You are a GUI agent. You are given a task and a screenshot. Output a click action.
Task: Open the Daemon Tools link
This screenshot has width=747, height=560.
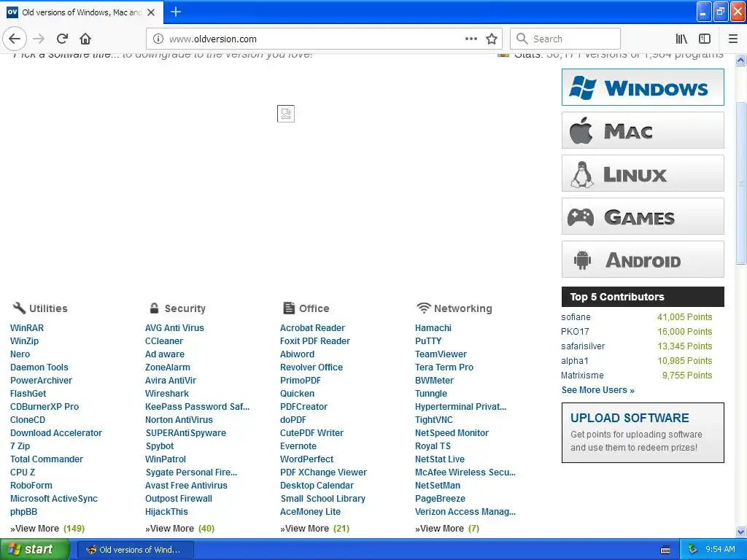[x=39, y=367]
